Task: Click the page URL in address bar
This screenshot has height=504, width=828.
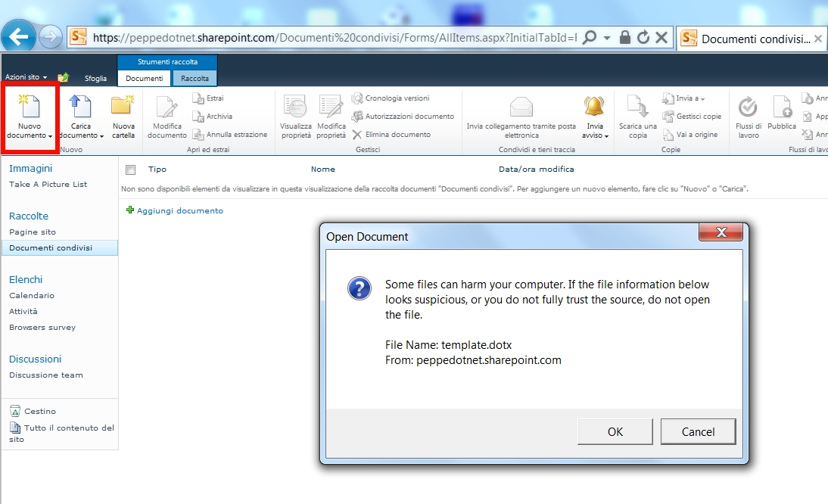Action: 335,38
